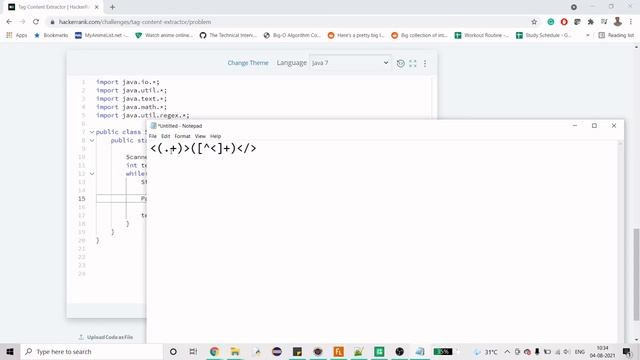Open Chrome media control icon

click(604, 22)
